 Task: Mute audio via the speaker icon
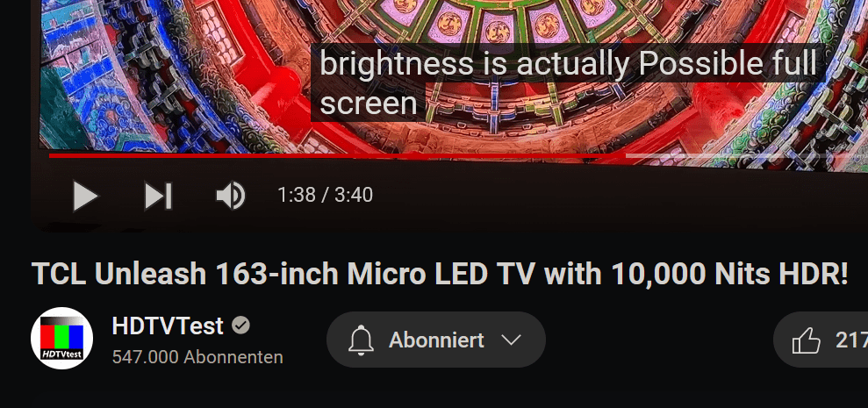point(230,196)
